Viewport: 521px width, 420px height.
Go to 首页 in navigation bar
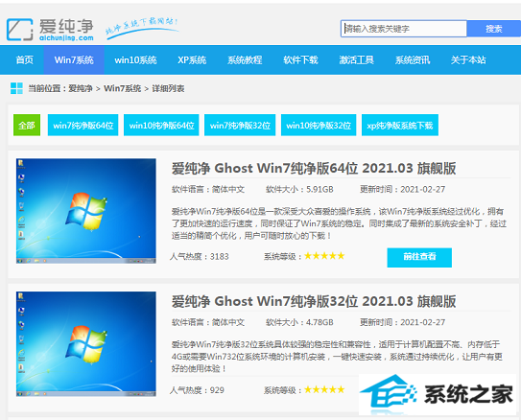click(x=25, y=60)
